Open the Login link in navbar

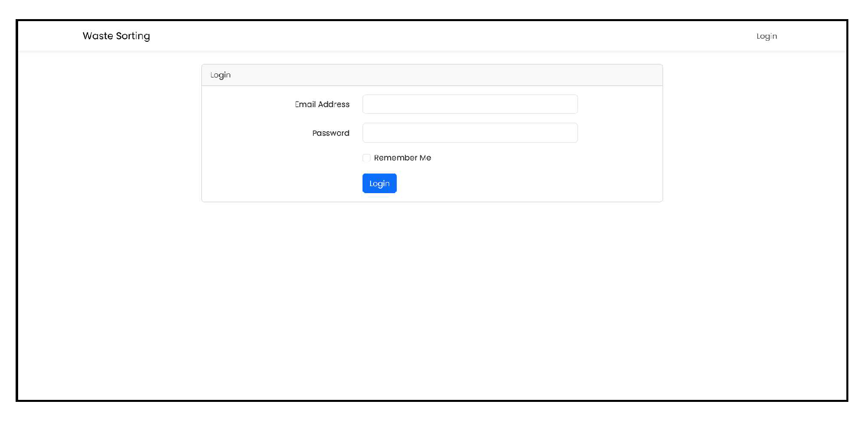pos(766,36)
